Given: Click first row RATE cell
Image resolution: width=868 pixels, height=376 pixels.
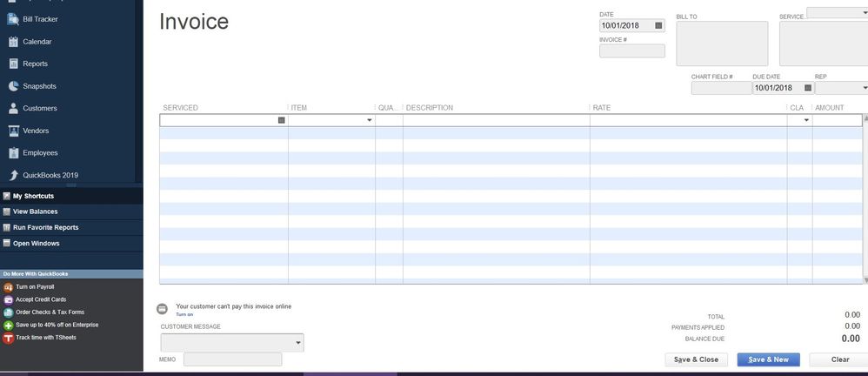Looking at the screenshot, I should coord(688,120).
